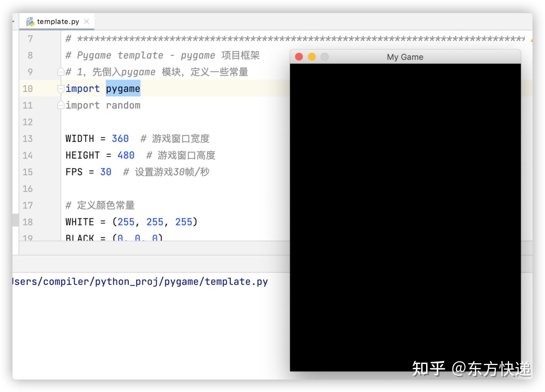Click the text import random
Viewport: 545px width, 392px height.
point(103,105)
